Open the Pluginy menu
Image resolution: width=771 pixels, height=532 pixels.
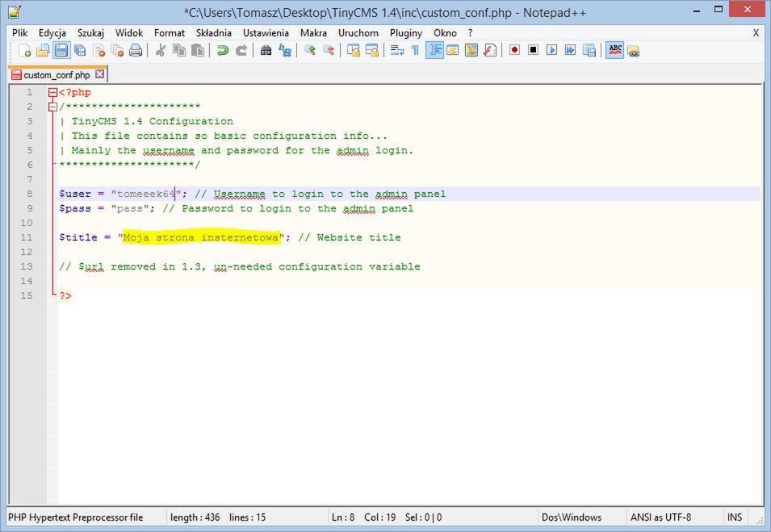pos(406,33)
